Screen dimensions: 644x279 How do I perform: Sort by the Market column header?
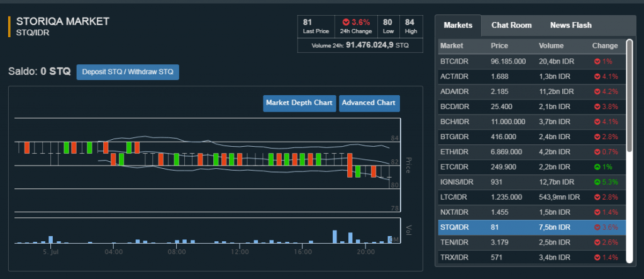pos(452,46)
